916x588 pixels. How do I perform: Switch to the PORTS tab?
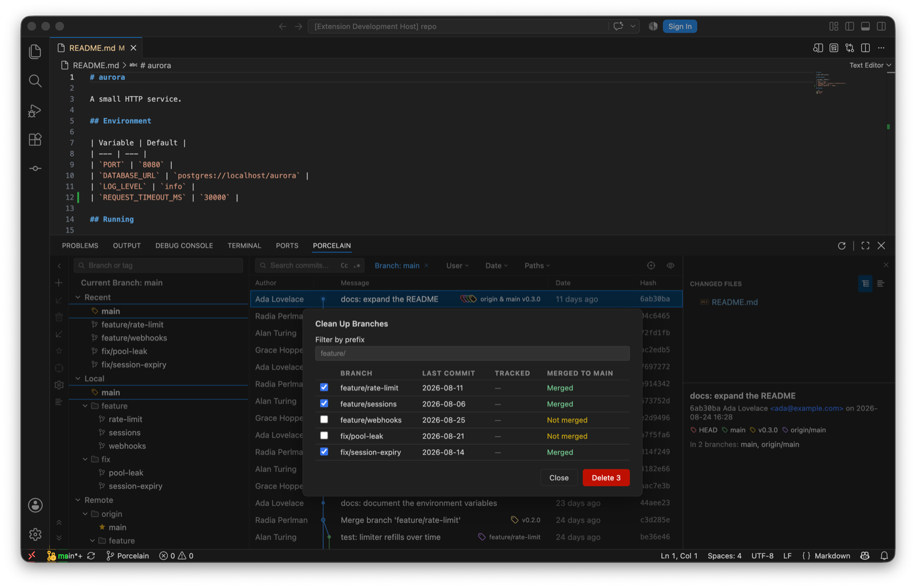[287, 246]
